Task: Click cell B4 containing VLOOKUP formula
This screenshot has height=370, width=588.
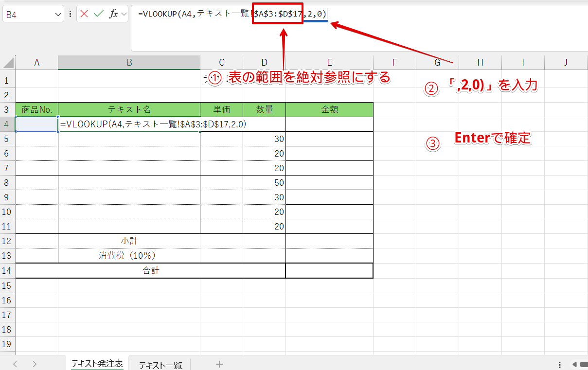Action: pyautogui.click(x=129, y=124)
